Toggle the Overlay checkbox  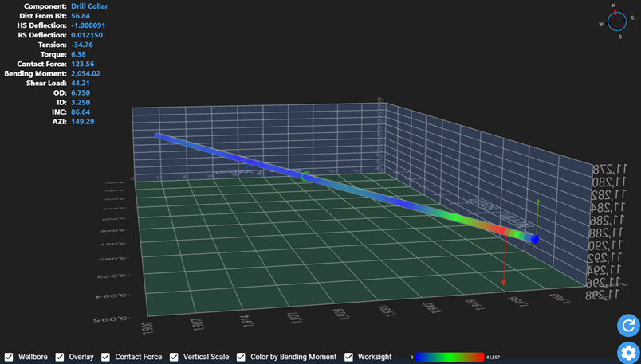(60, 357)
